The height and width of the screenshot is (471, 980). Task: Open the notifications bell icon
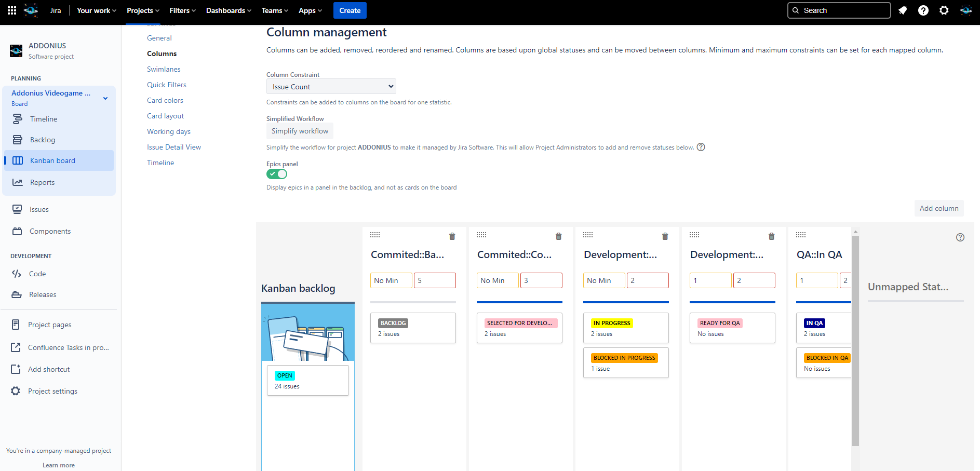[903, 10]
